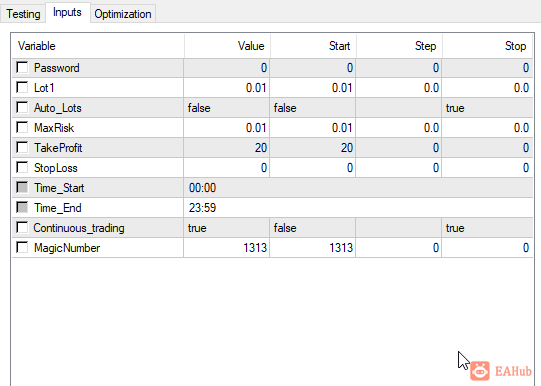The width and height of the screenshot is (541, 386).
Task: Open the Auto_Lots Start cell showing false
Action: coord(313,108)
